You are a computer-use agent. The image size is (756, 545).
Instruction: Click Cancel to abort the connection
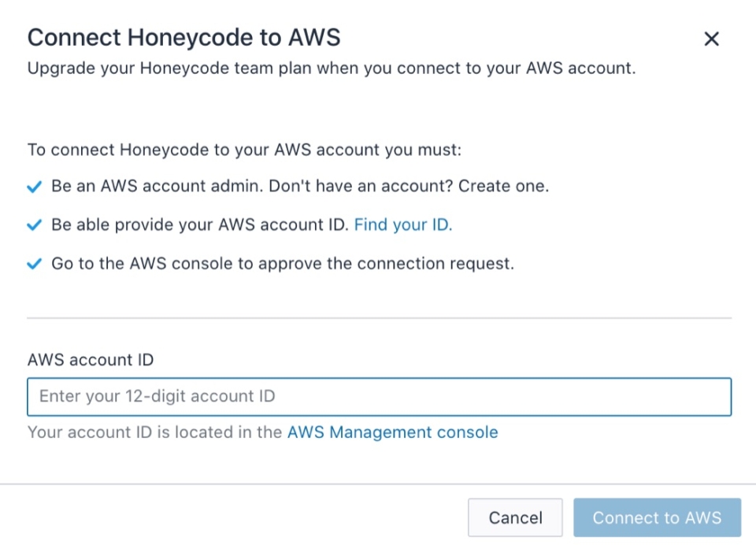click(x=515, y=517)
